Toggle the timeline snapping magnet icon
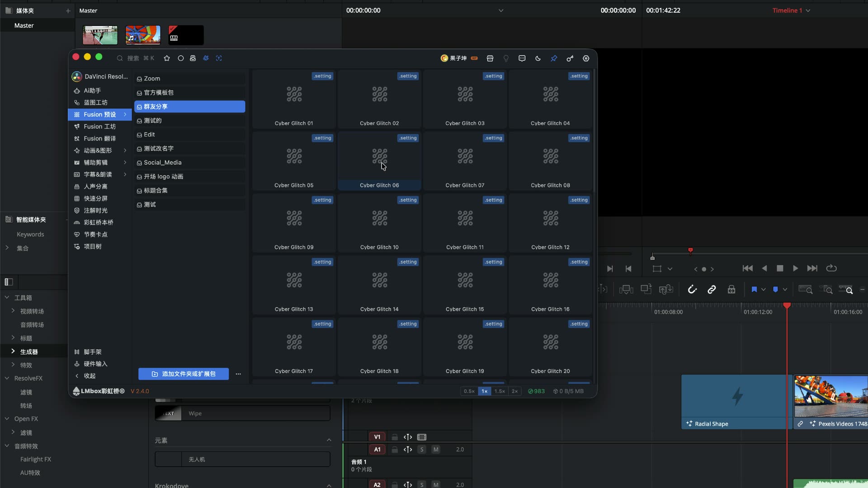This screenshot has width=868, height=488. click(x=692, y=290)
